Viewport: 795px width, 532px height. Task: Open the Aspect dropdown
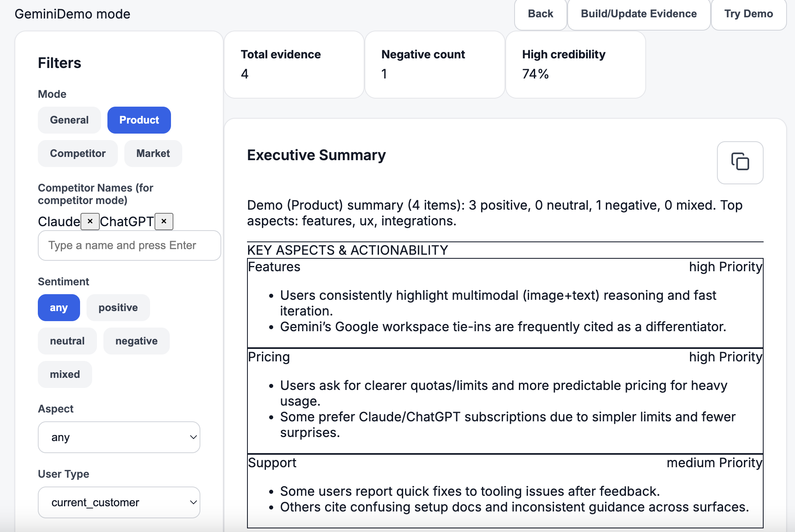tap(119, 437)
